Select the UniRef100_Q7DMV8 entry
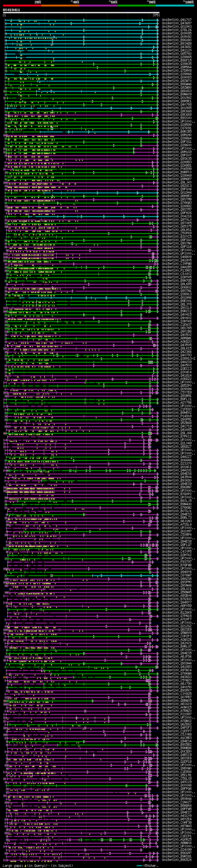The width and height of the screenshot is (197, 868). [176, 71]
